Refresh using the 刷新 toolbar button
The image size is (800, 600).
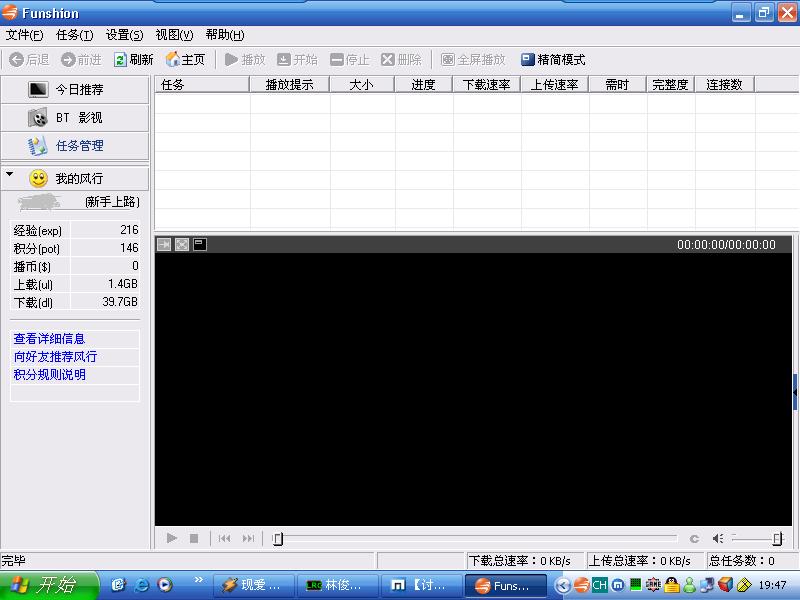pyautogui.click(x=134, y=60)
